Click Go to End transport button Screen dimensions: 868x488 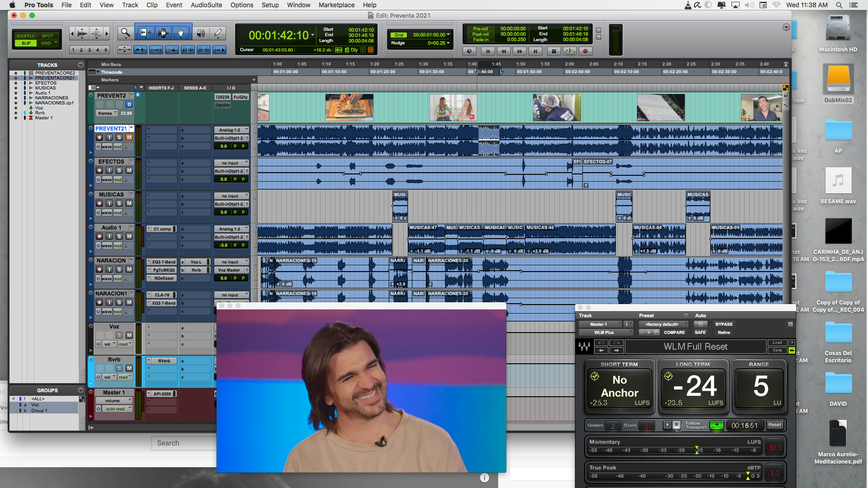click(536, 51)
